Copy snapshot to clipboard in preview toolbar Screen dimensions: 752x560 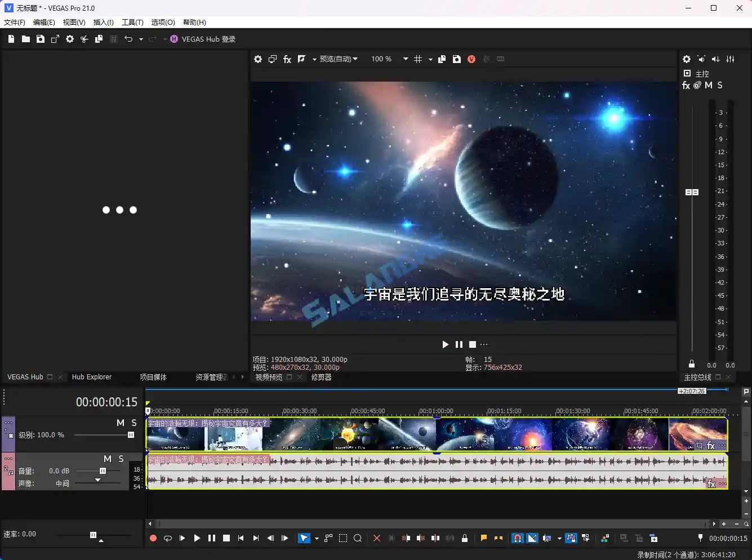point(442,59)
